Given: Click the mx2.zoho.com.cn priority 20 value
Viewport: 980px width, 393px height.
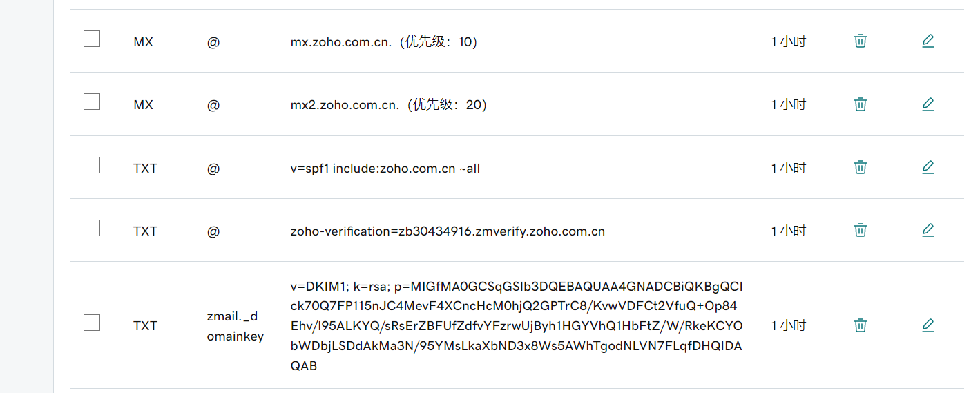Looking at the screenshot, I should 388,105.
